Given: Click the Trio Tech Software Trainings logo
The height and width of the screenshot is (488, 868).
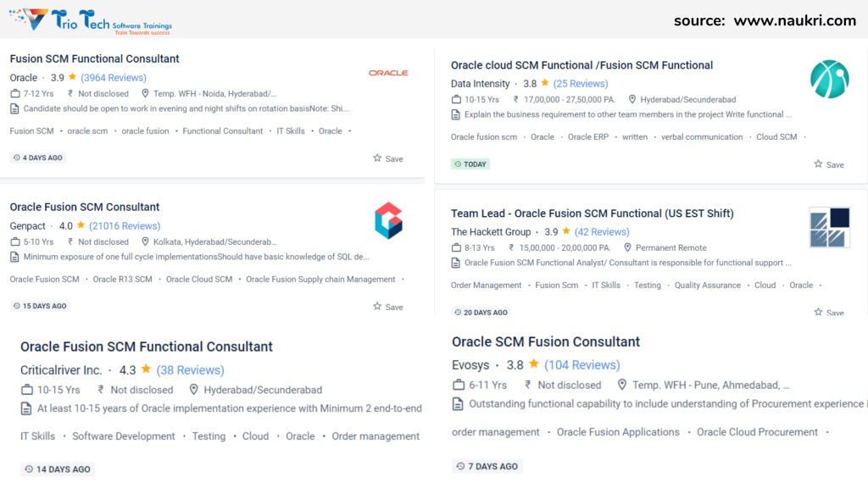Looking at the screenshot, I should pos(91,21).
